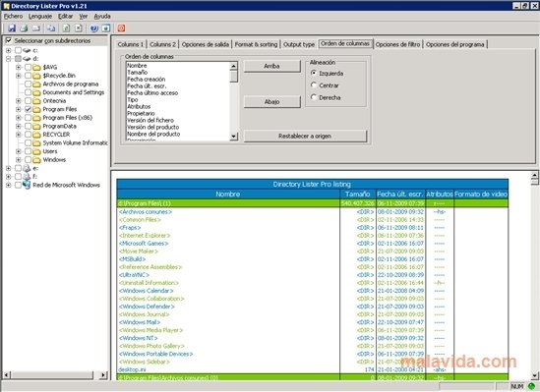Select the Centrar alignment radio button
540x392 pixels.
point(314,84)
